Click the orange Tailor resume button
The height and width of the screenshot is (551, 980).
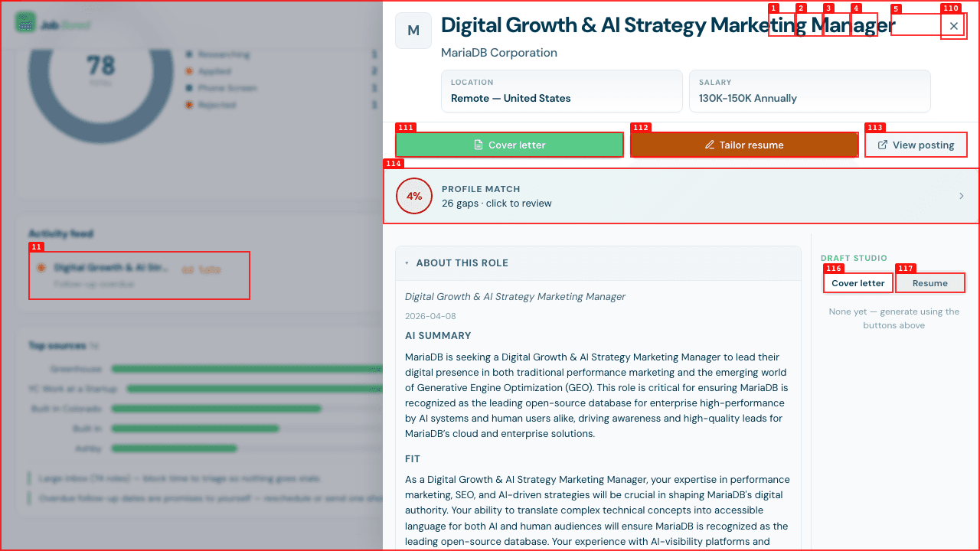[744, 145]
